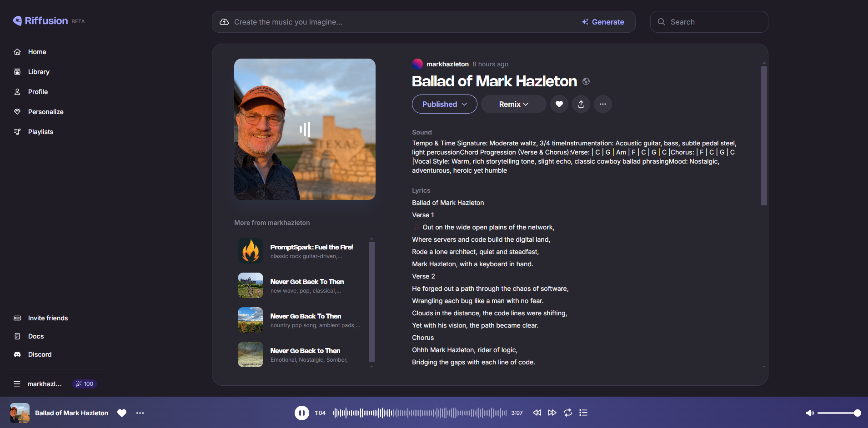The width and height of the screenshot is (868, 428).
Task: Mute the volume speaker icon
Action: (x=810, y=413)
